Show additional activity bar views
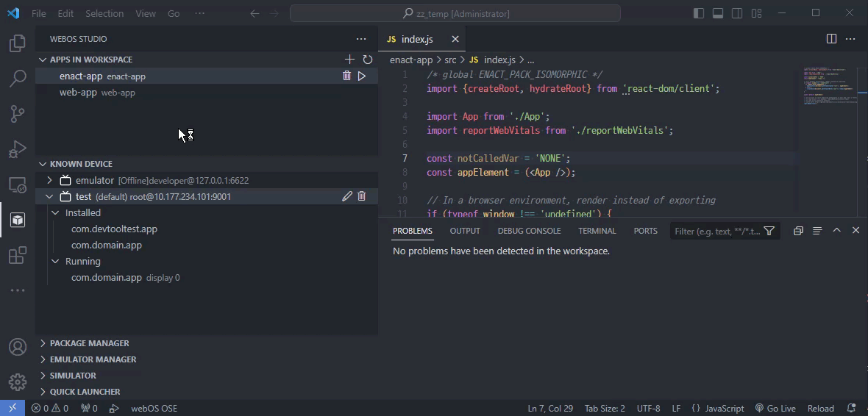The image size is (868, 416). pos(18,290)
